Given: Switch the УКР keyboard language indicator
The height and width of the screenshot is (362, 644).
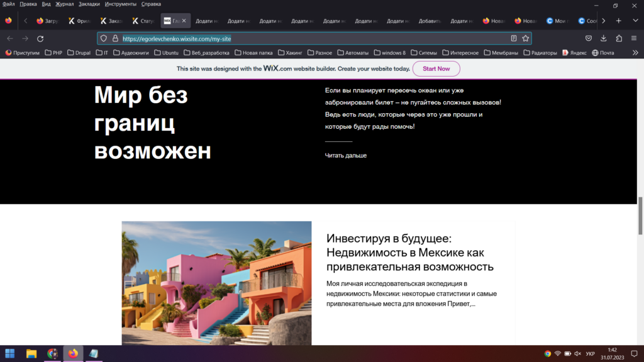Looking at the screenshot, I should pyautogui.click(x=590, y=354).
